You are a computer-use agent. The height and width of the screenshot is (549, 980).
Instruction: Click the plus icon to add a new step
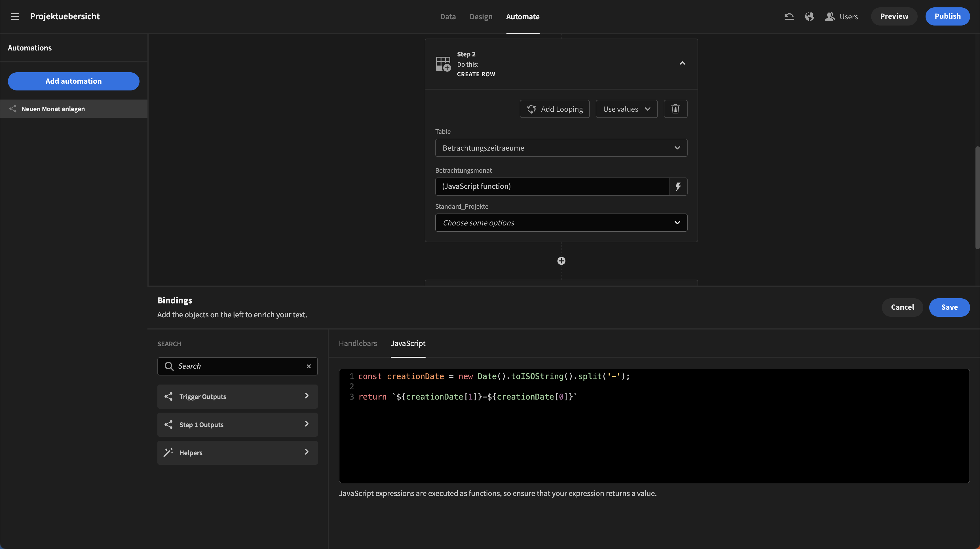[x=561, y=261]
